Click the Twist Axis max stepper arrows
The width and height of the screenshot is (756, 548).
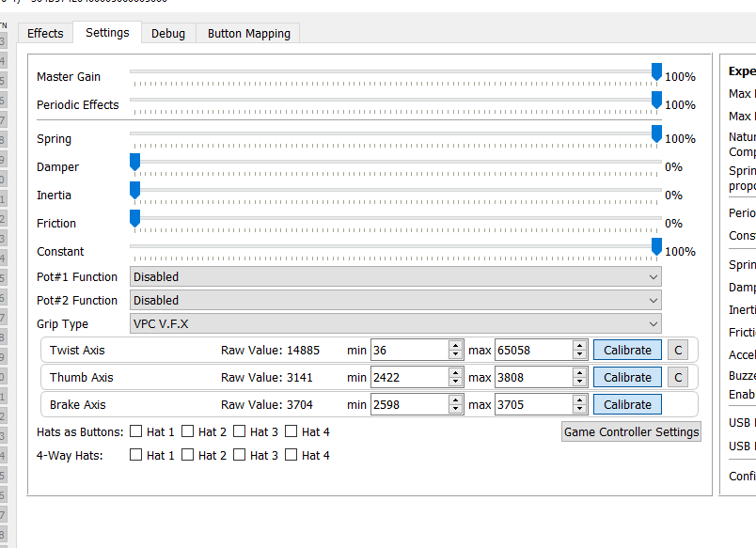580,351
